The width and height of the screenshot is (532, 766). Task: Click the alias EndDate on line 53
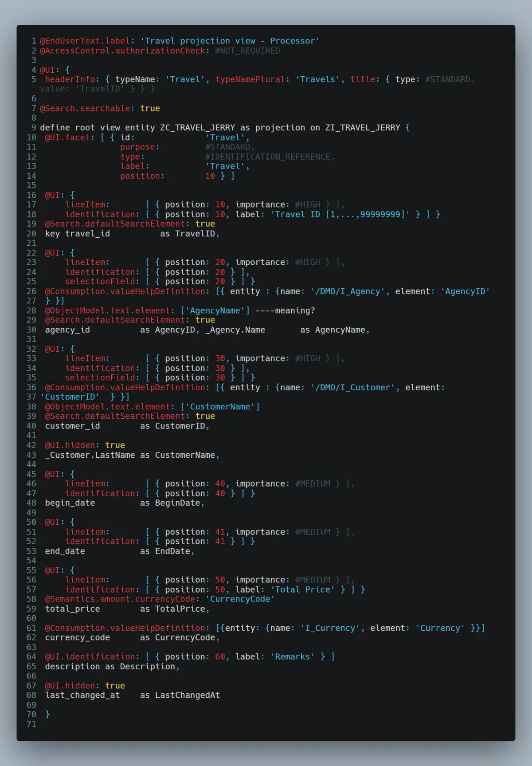pyautogui.click(x=172, y=551)
